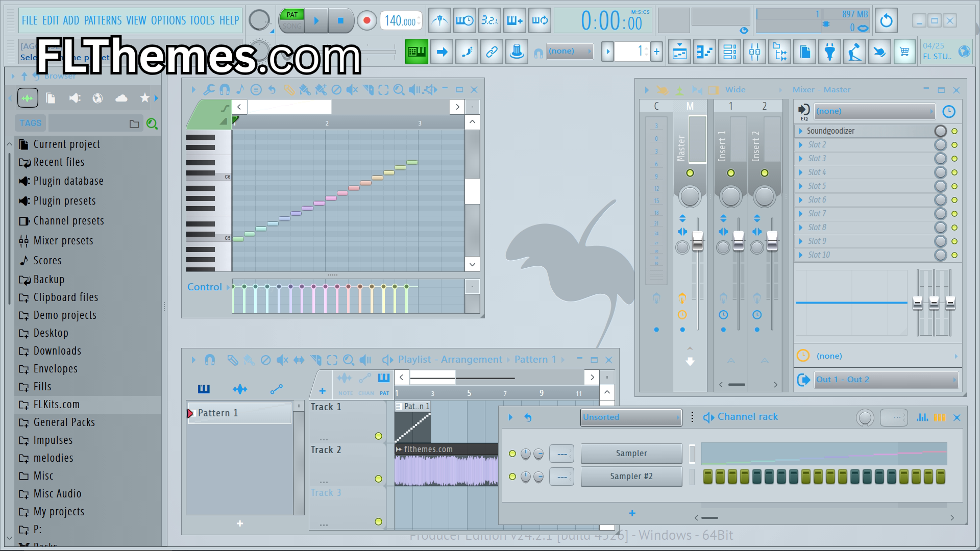Open the Pattern 1 selector in playlist title
Image resolution: width=980 pixels, height=551 pixels.
[x=540, y=360]
